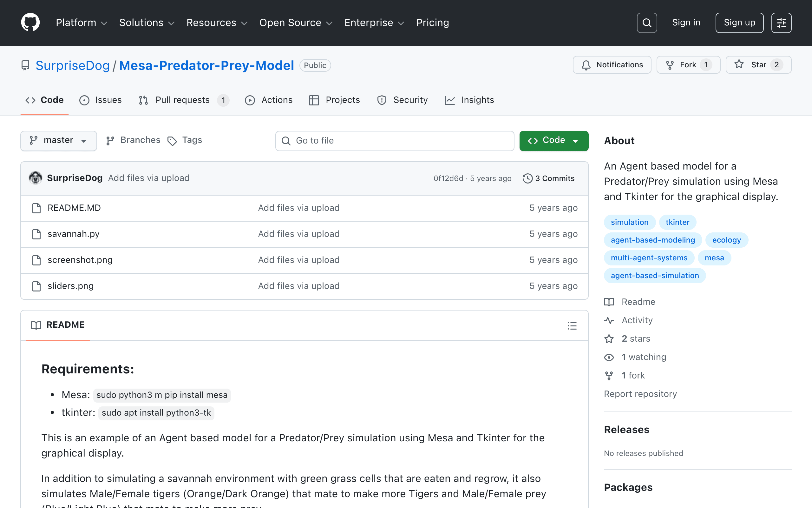Viewport: 812px width, 508px height.
Task: Open the GitHub homepage logo
Action: click(x=30, y=23)
